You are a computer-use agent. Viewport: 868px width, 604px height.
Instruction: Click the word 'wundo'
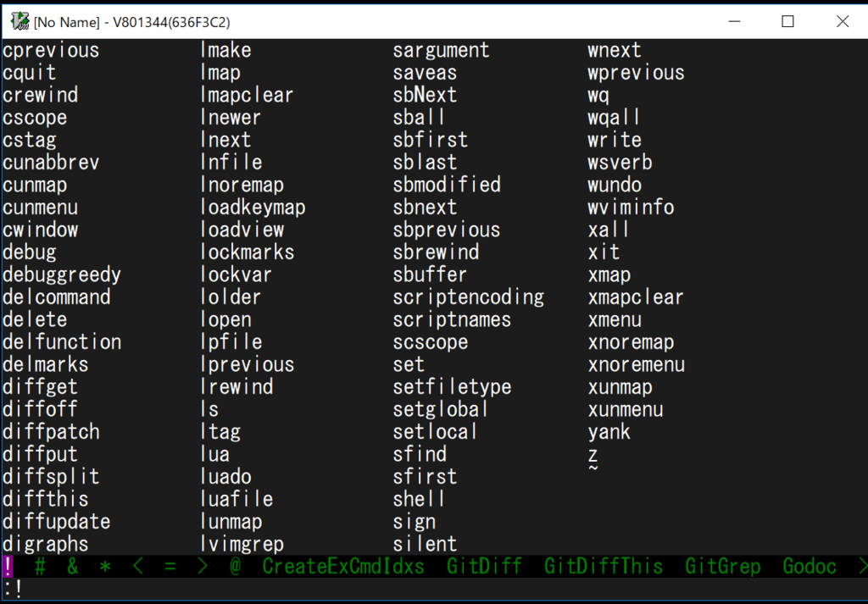(615, 186)
